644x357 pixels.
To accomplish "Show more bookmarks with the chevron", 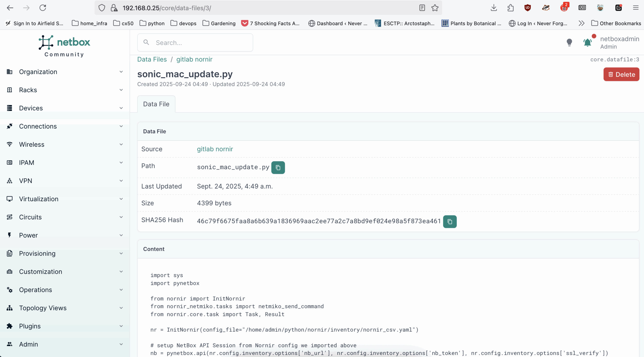I will pyautogui.click(x=581, y=23).
